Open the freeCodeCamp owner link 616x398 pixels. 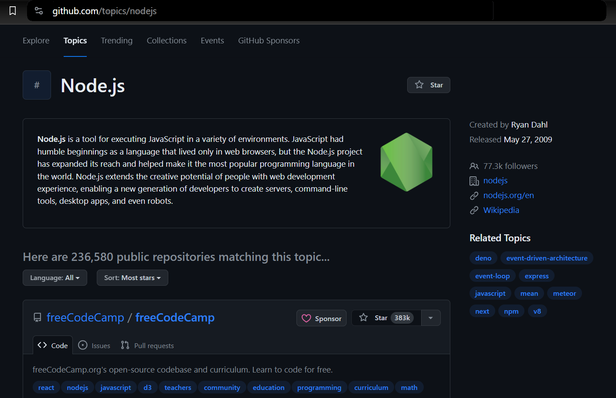point(85,317)
